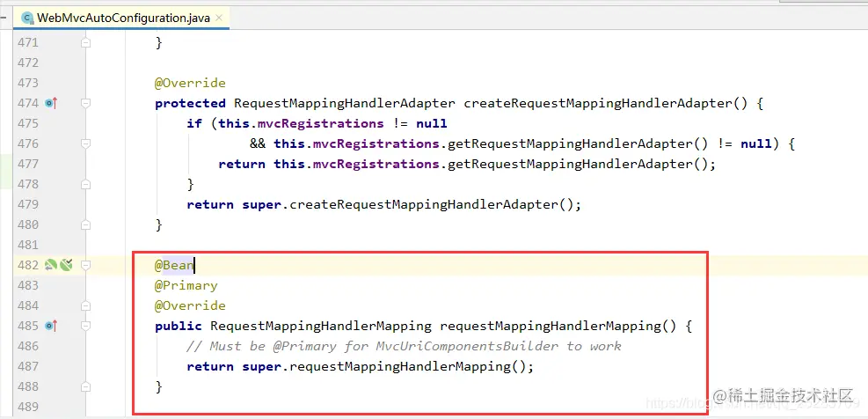Toggle the fold marker at line 471
The width and height of the screenshot is (868, 419).
[x=85, y=42]
